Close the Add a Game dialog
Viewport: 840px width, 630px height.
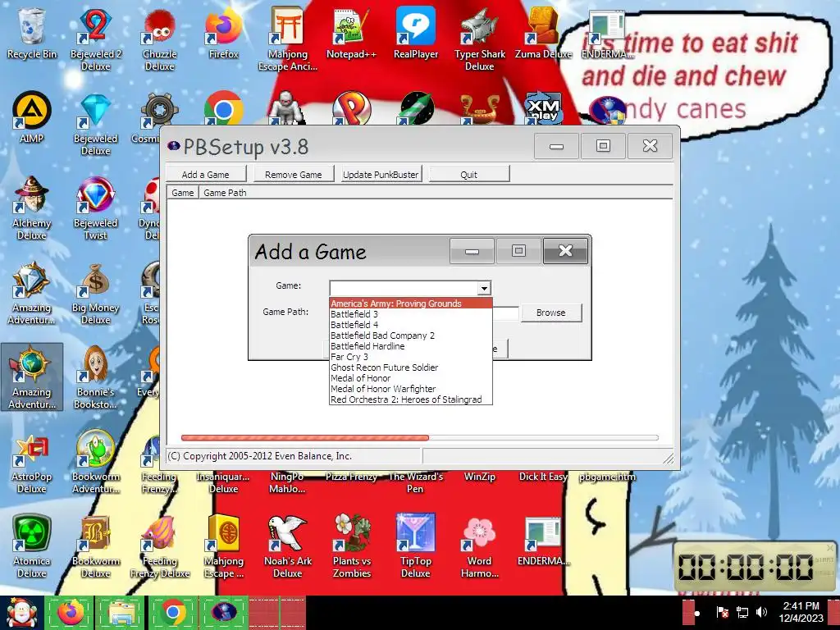pos(565,251)
